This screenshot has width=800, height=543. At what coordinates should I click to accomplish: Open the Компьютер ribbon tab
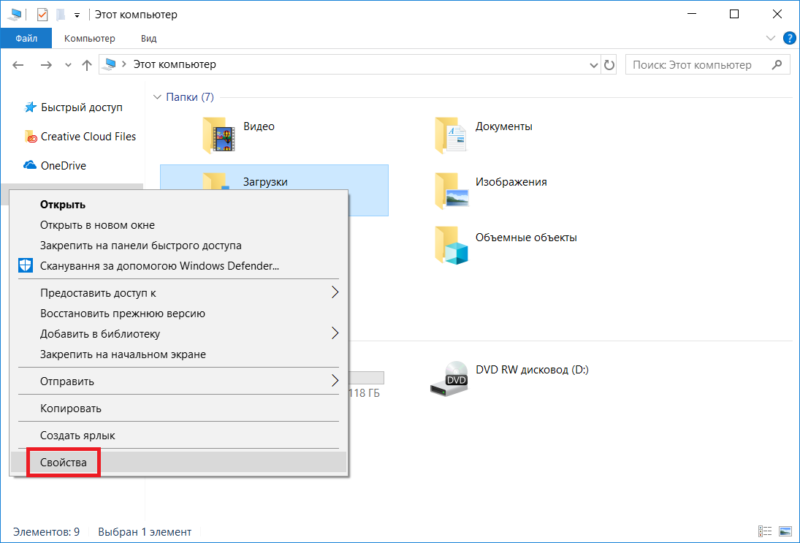[x=89, y=39]
